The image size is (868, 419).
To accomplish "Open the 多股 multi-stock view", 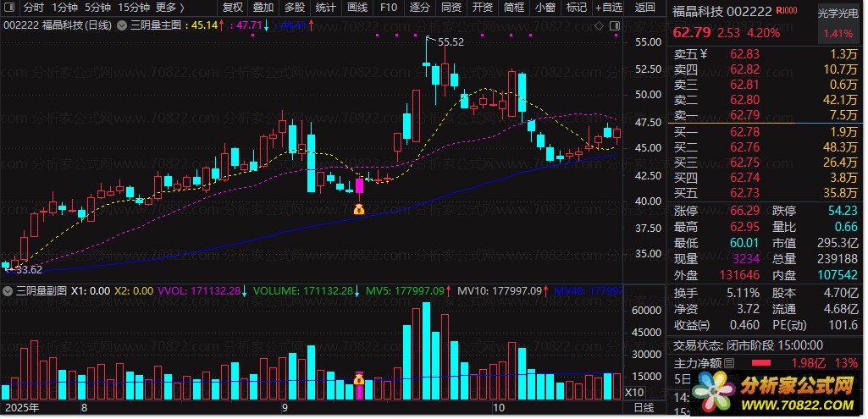I will click(295, 8).
